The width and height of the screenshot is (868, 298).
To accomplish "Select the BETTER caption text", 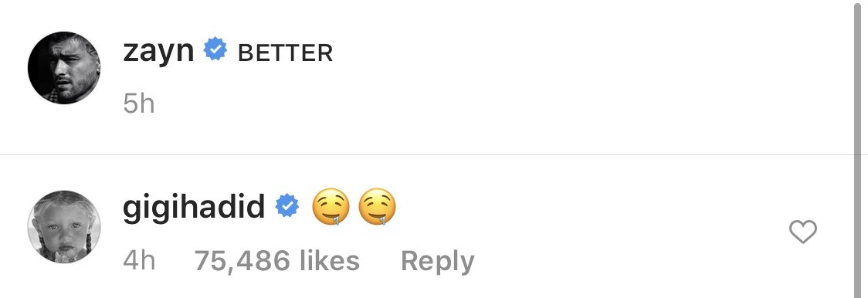I will (x=285, y=53).
